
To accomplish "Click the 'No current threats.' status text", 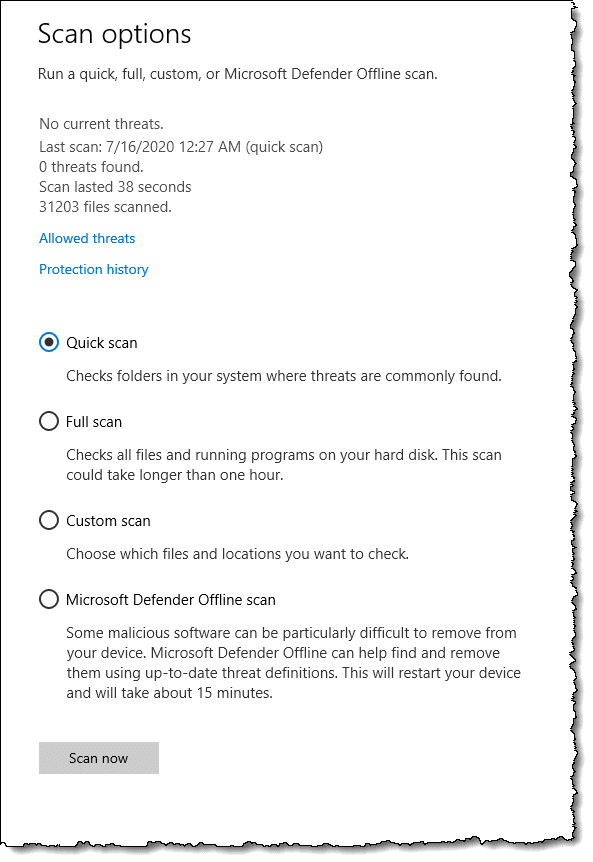I will (101, 124).
